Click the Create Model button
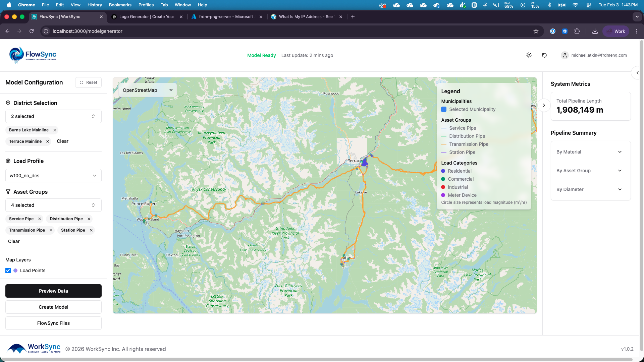644x362 pixels. (x=53, y=307)
